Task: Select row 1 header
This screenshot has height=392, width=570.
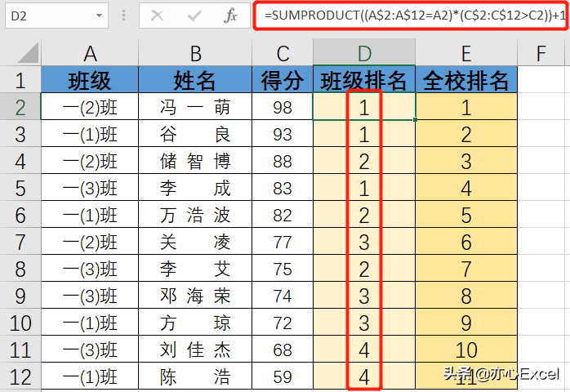Action: 20,80
